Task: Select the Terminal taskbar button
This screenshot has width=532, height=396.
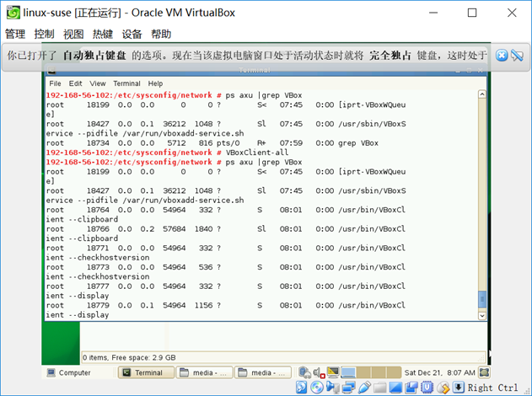Action: (x=146, y=372)
